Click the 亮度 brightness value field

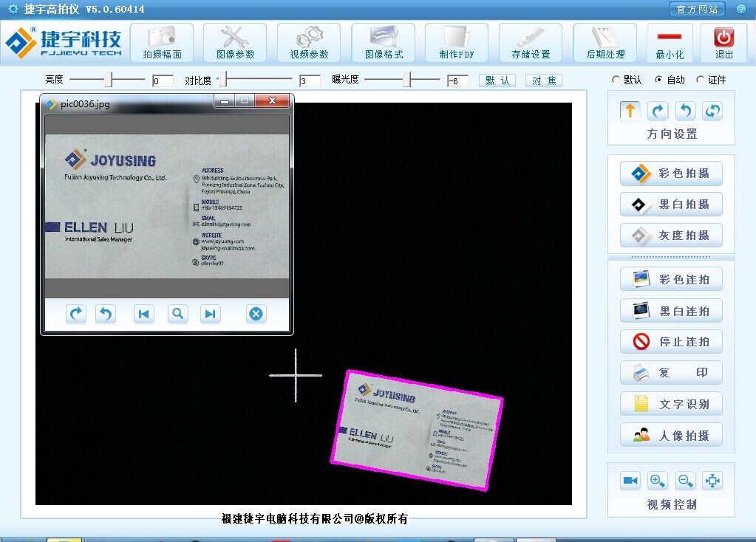click(x=163, y=81)
